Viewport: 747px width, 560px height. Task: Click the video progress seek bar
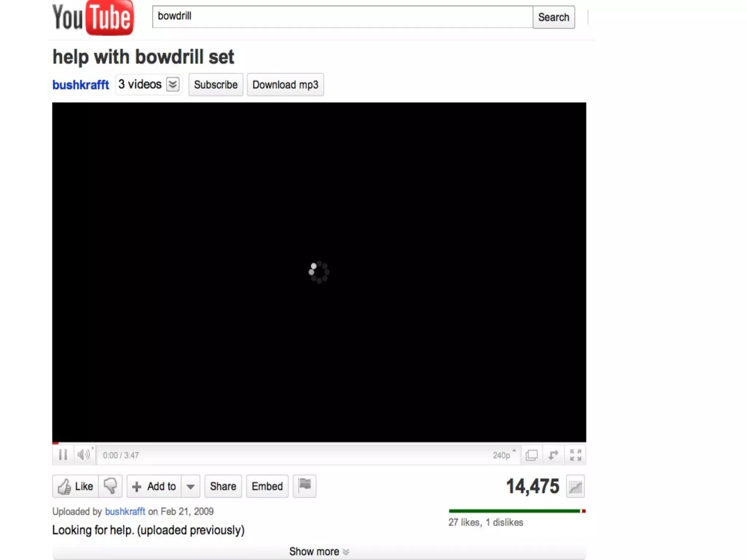click(319, 443)
